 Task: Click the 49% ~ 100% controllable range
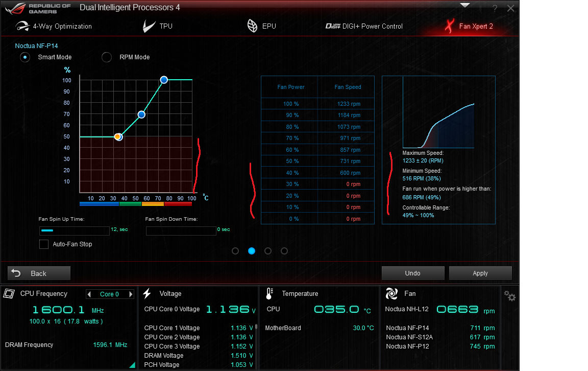point(418,215)
